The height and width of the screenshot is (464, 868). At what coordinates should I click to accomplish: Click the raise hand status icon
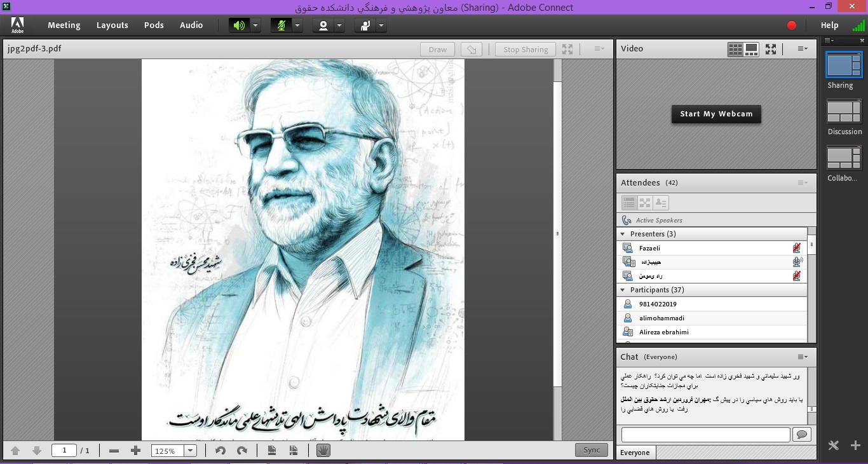(365, 25)
